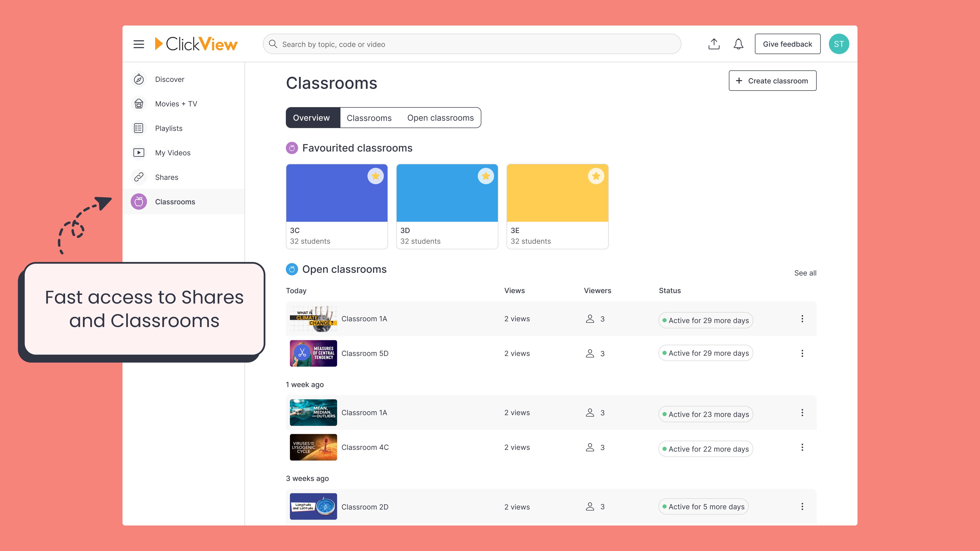This screenshot has width=980, height=551.
Task: Expand more options for Classroom 2D
Action: 802,507
